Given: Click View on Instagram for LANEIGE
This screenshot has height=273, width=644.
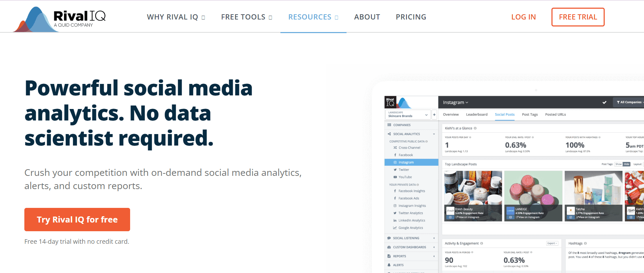Looking at the screenshot, I should pos(527,217).
